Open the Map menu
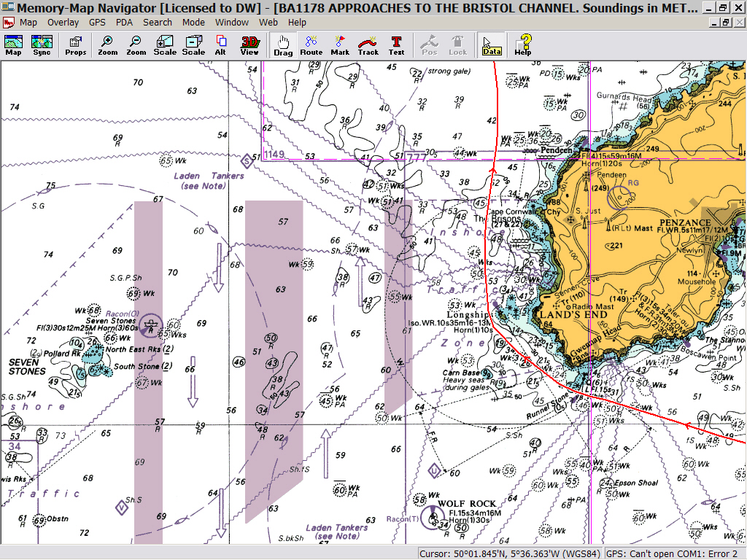The width and height of the screenshot is (747, 560). (28, 23)
